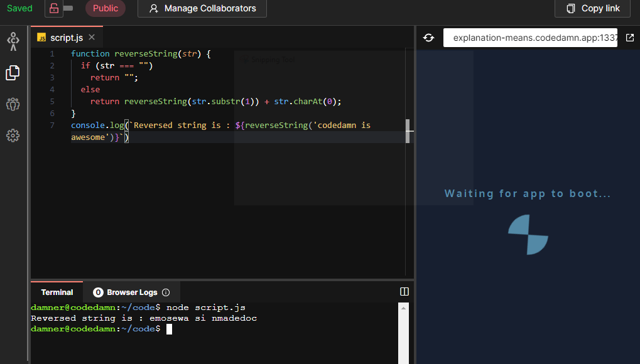Screen dimensions: 640x364
Task: Click 'Waiting for app to boot...' text
Action: point(528,193)
